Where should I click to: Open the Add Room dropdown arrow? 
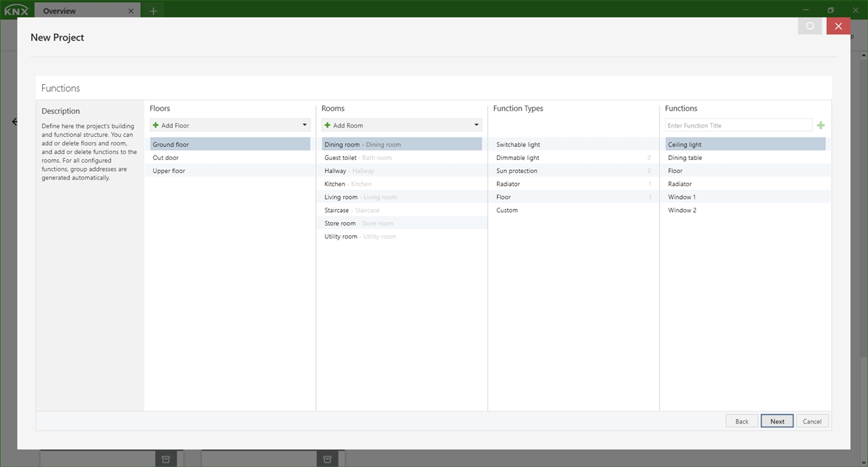(475, 125)
